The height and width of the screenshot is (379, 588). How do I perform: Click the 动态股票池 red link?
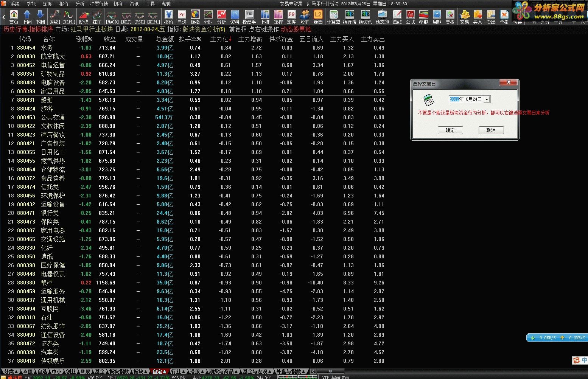[296, 29]
